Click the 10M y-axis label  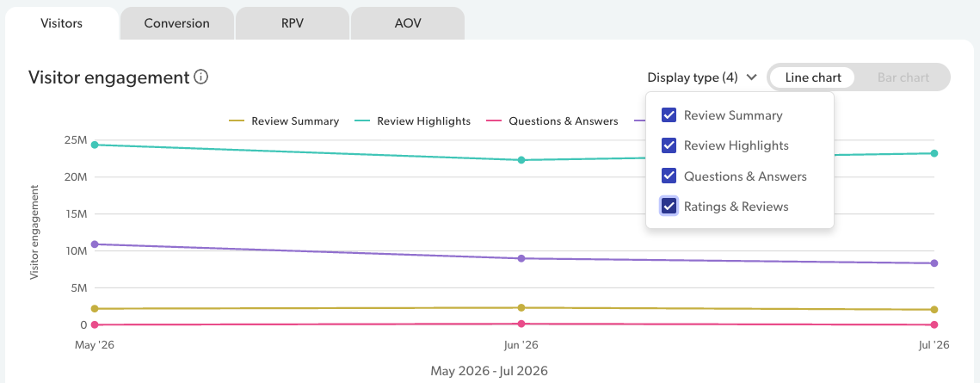(76, 251)
